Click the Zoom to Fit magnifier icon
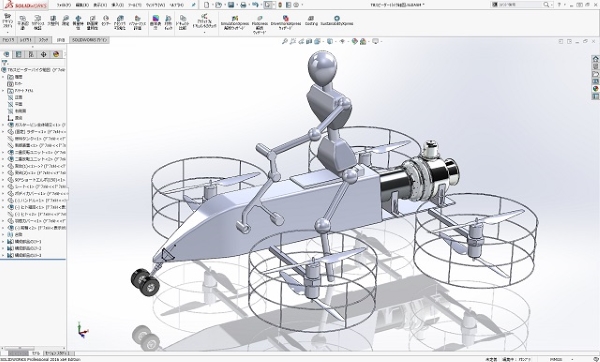This screenshot has width=600, height=362. tap(285, 41)
